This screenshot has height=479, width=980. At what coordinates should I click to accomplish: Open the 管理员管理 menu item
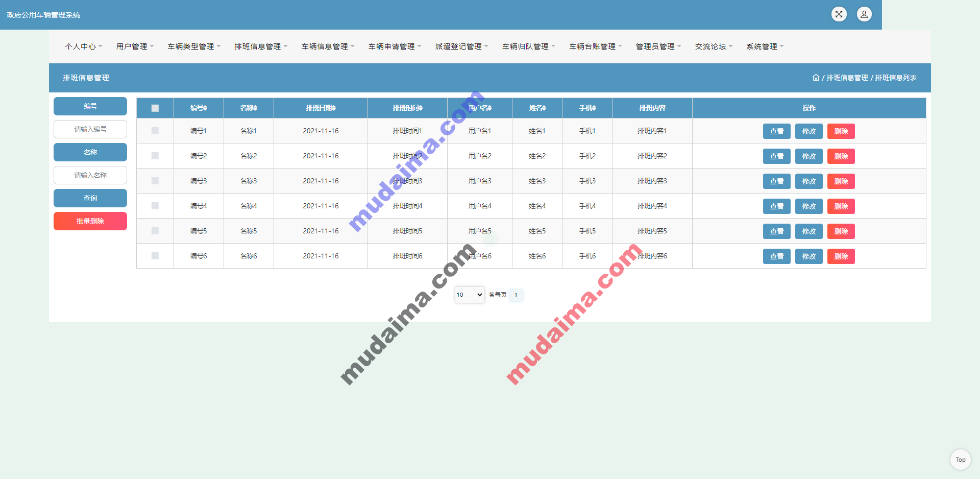tap(658, 46)
